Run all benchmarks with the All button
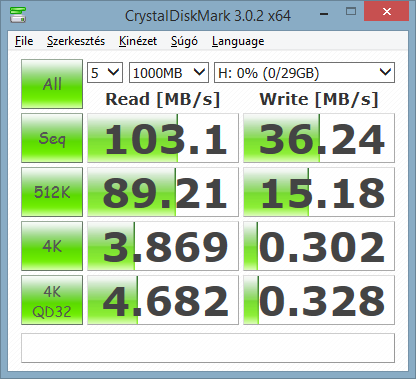The width and height of the screenshot is (416, 379). point(52,84)
